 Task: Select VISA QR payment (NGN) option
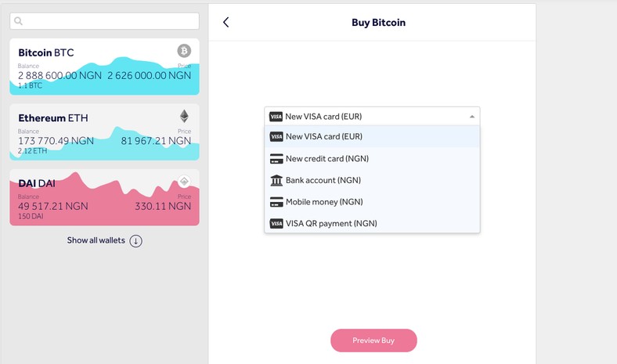coord(331,224)
